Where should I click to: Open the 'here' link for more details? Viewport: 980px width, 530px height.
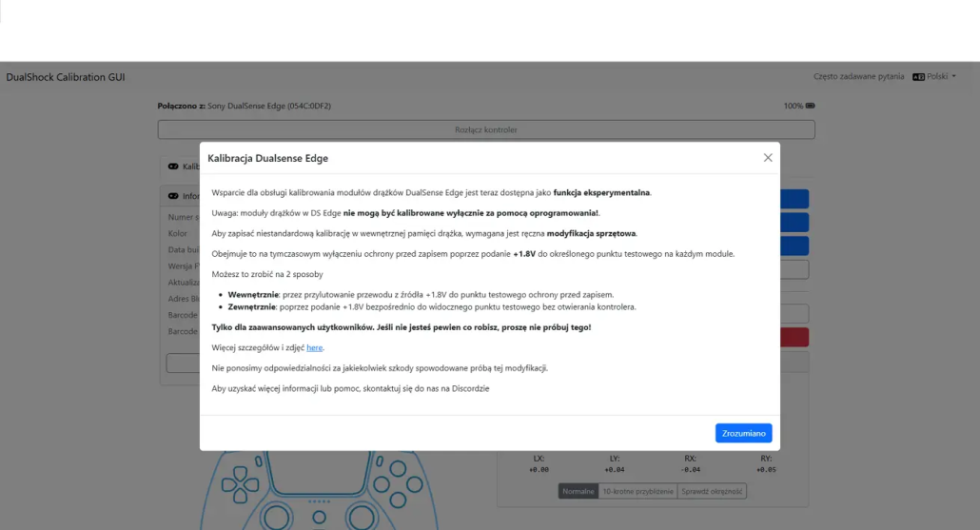click(314, 347)
